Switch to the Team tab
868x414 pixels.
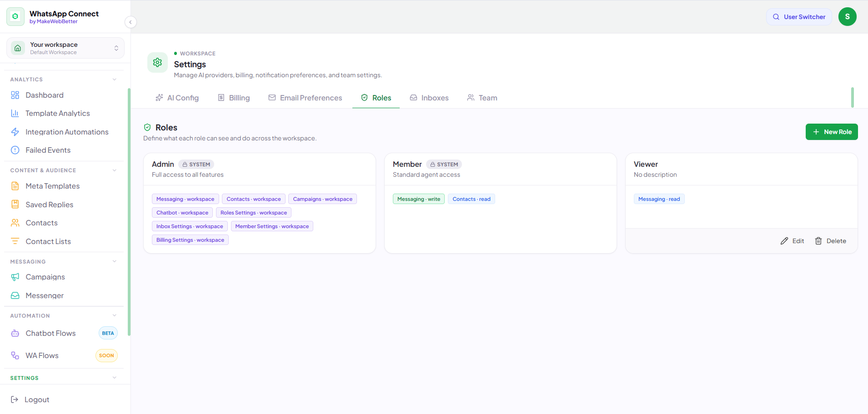(482, 98)
